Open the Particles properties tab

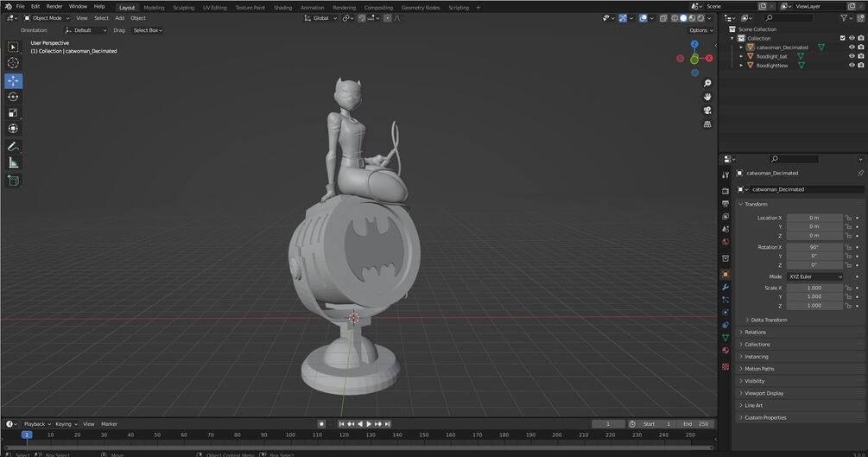(x=725, y=300)
